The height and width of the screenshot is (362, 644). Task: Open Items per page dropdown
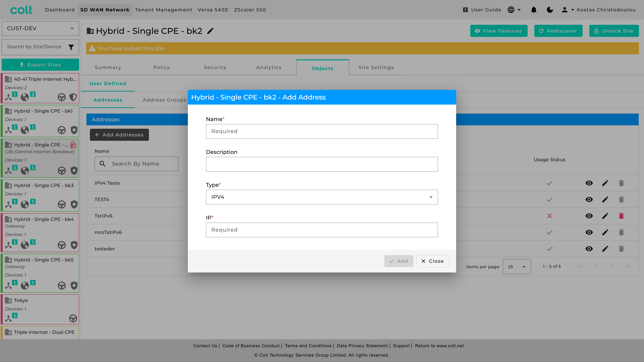coord(517,267)
